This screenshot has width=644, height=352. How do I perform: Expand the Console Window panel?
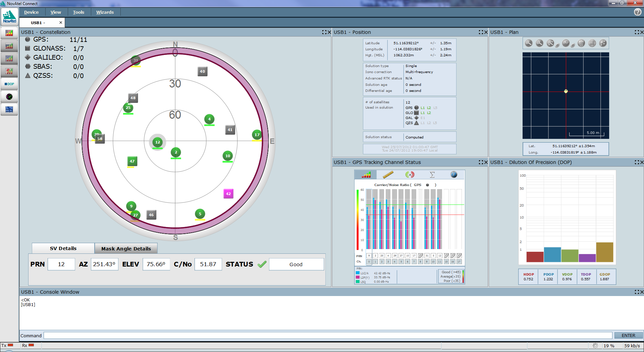[x=637, y=292]
